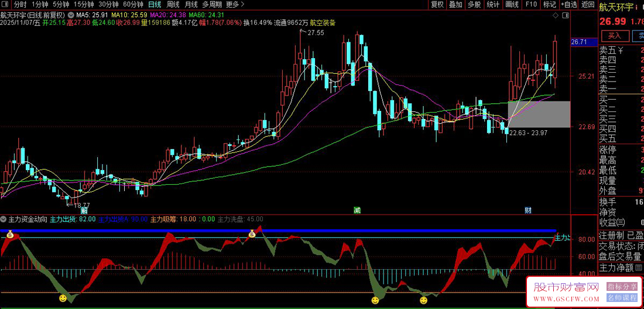Expand the 主力资金动向 indicator dropdown

point(4,219)
